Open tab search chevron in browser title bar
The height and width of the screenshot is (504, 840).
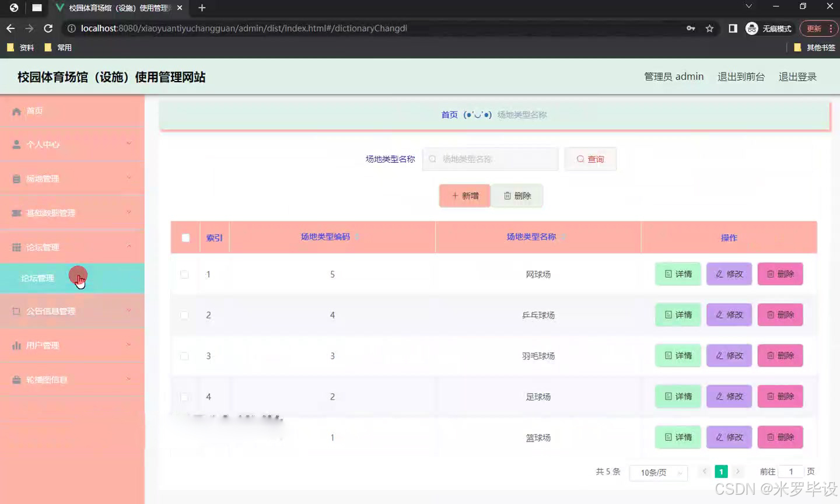[x=748, y=6]
